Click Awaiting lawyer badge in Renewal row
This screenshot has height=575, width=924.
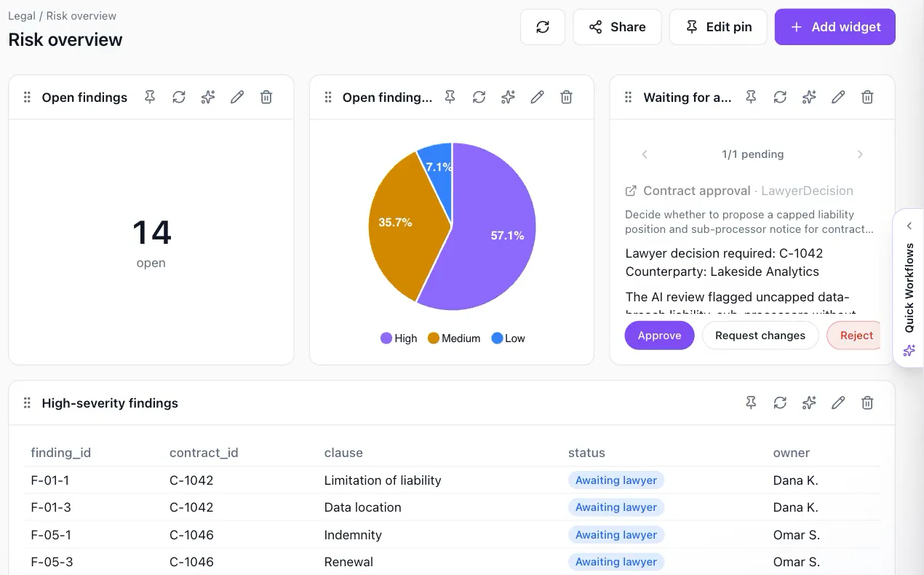(x=616, y=562)
